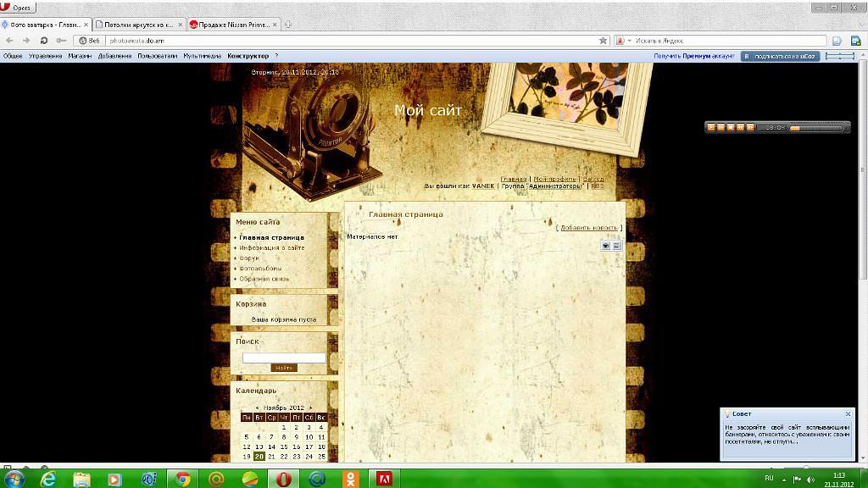Screen dimensions: 868x488
Task: Launch Google Chrome from the taskbar
Action: tap(182, 479)
